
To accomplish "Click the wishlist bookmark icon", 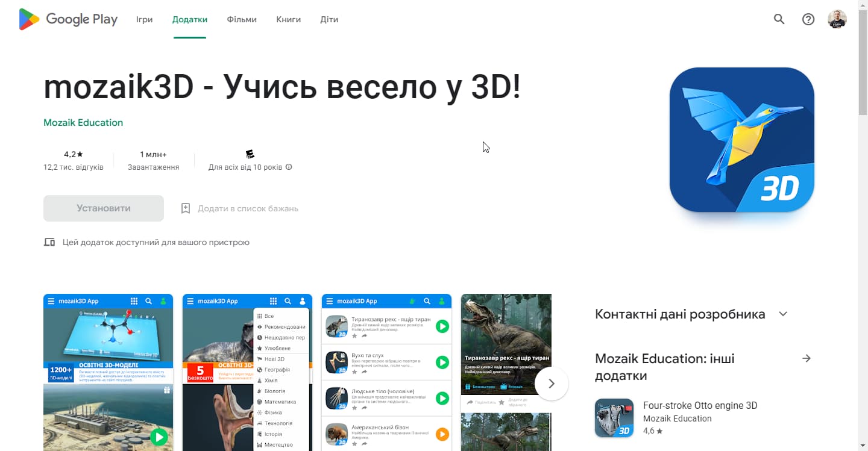I will [186, 208].
